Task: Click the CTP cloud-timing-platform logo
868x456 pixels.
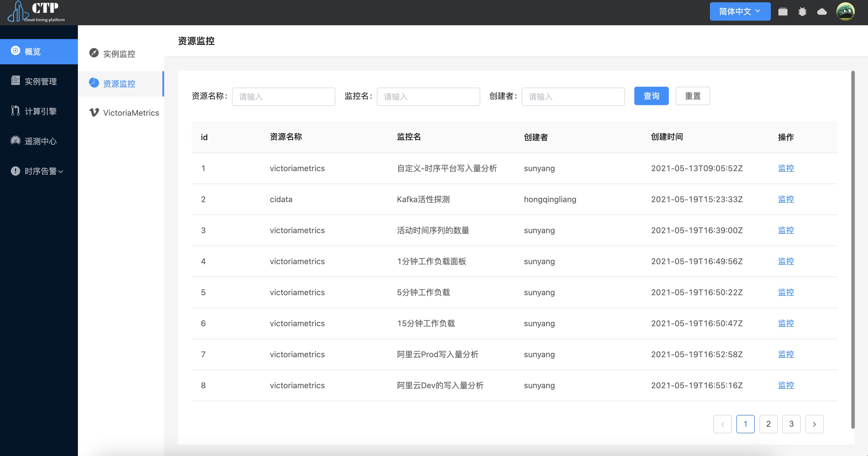Action: (x=36, y=12)
